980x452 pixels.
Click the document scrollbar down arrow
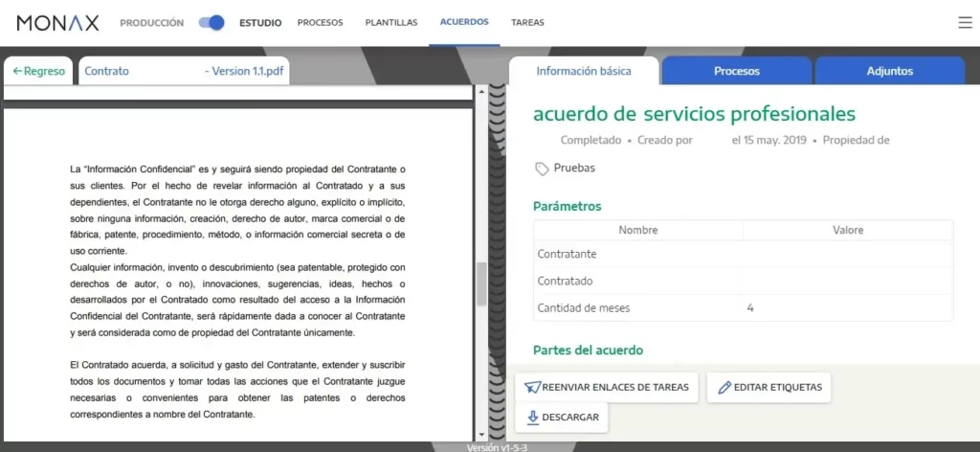click(481, 435)
